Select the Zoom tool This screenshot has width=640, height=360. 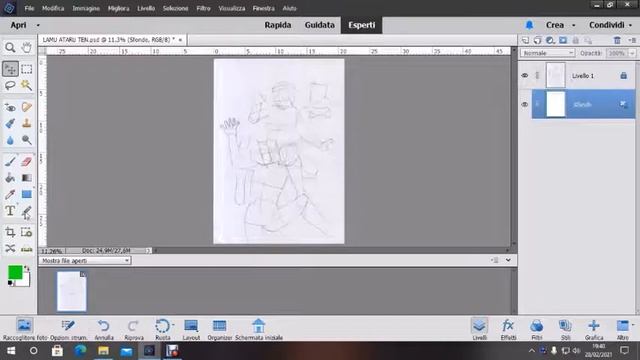[10, 47]
